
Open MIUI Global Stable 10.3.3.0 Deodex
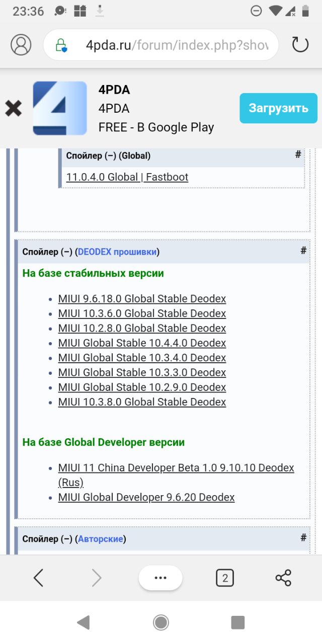pyautogui.click(x=142, y=372)
